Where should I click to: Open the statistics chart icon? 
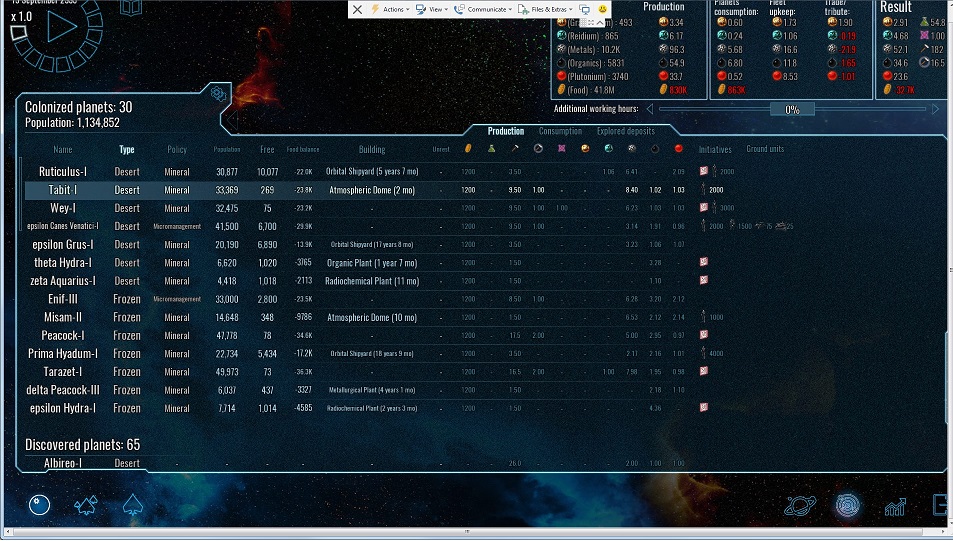(895, 506)
